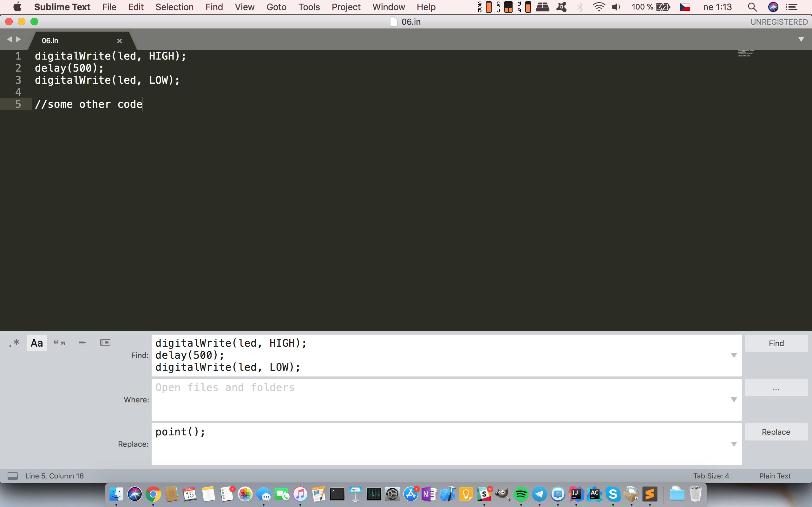Click the ellipsis button beside Where field
Screen dimensions: 812x507
[x=776, y=388]
